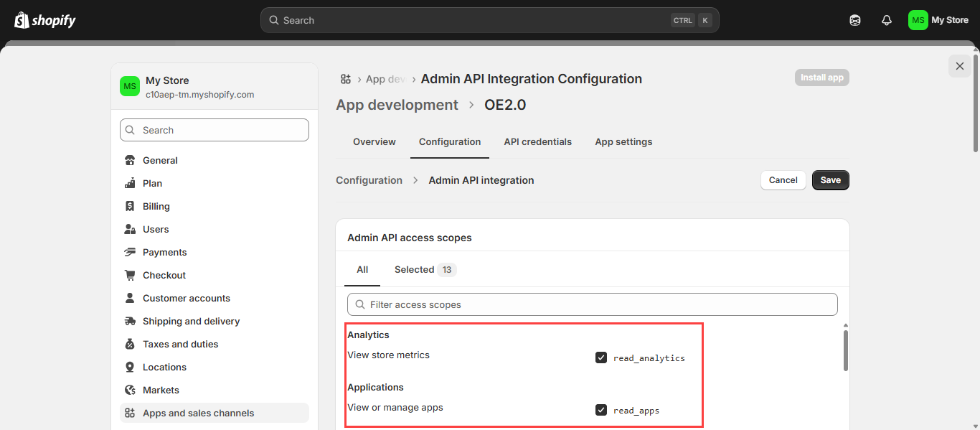The height and width of the screenshot is (430, 980).
Task: Click the Configuration breadcrumb link
Action: (x=369, y=180)
